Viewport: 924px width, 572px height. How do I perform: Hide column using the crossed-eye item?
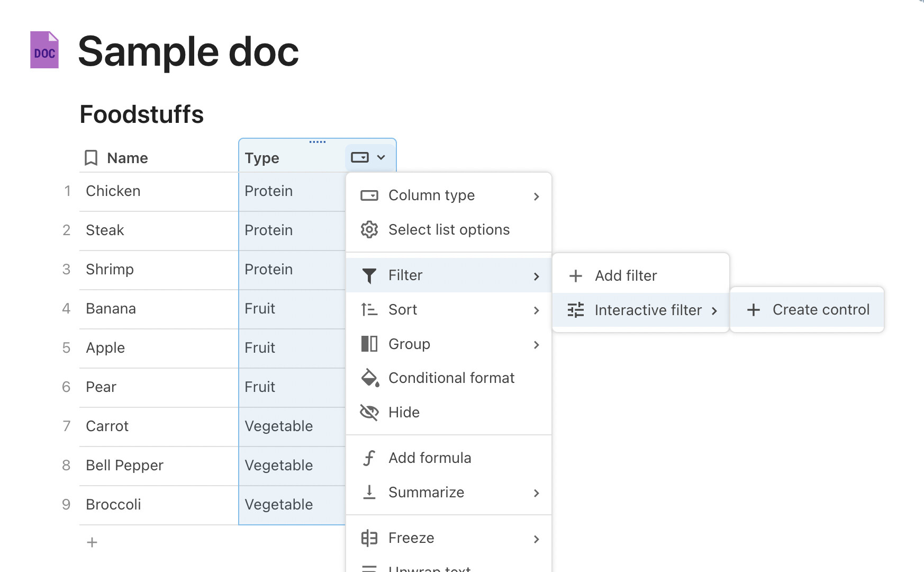tap(403, 413)
